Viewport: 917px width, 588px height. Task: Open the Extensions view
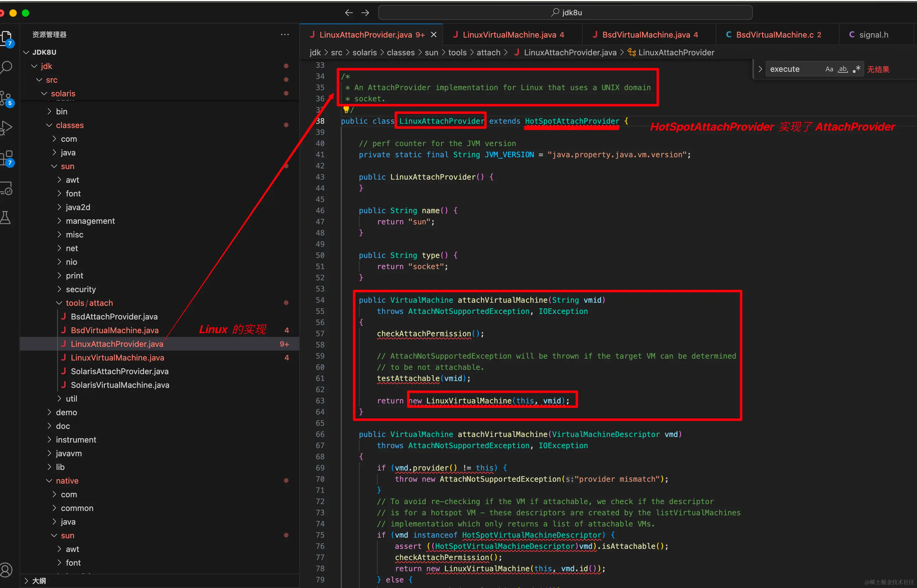coord(6,157)
